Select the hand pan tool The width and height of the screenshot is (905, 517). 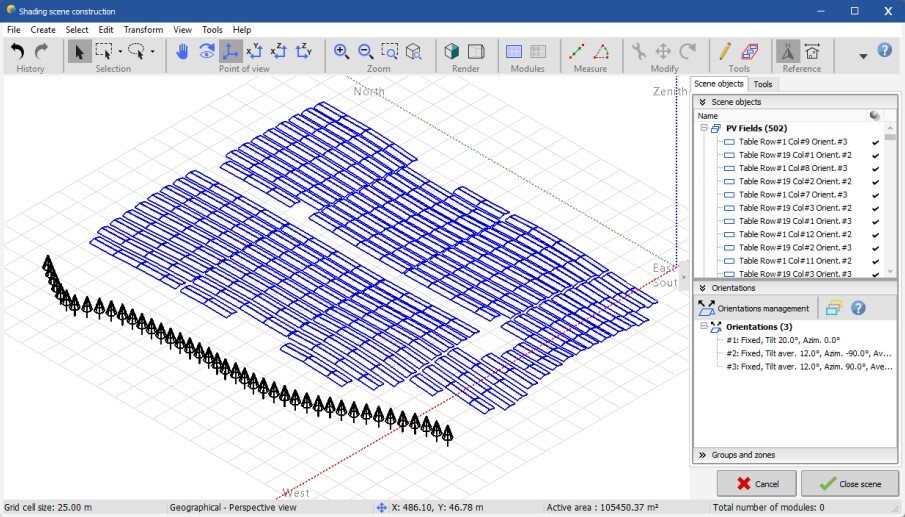182,52
